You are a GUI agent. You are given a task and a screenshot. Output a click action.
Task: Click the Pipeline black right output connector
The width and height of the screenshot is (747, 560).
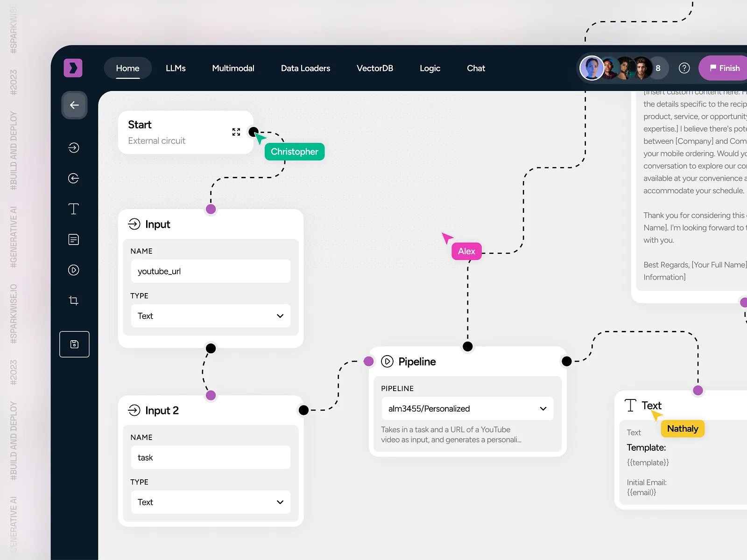point(567,361)
